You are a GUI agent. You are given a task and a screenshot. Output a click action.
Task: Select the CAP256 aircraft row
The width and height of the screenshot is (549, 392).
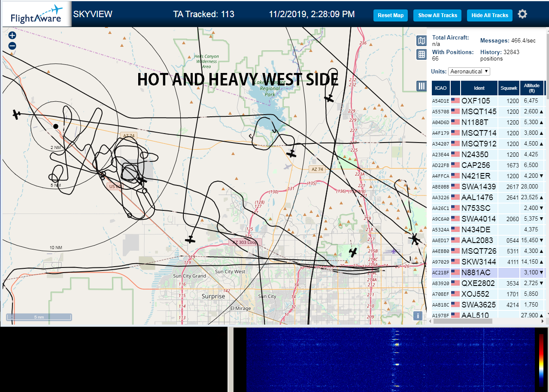pos(488,165)
